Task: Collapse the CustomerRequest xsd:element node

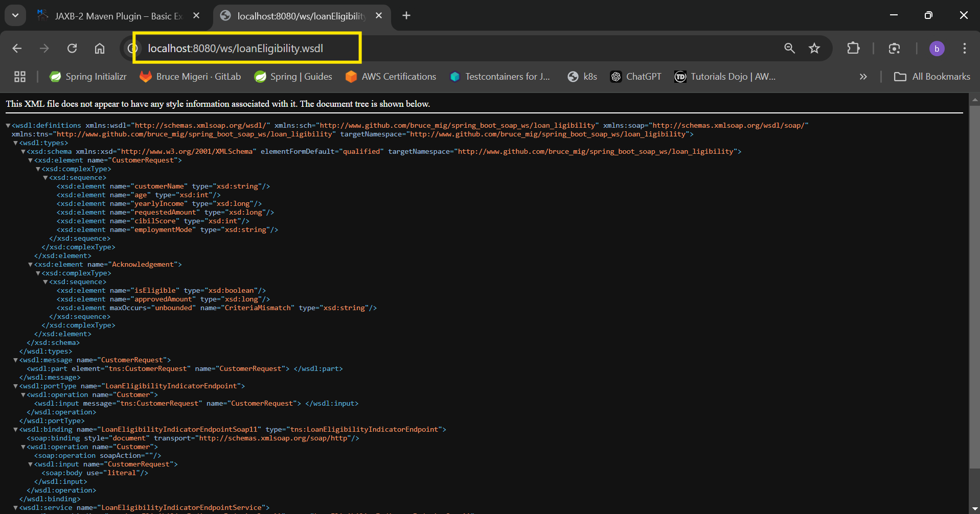Action: (x=30, y=160)
